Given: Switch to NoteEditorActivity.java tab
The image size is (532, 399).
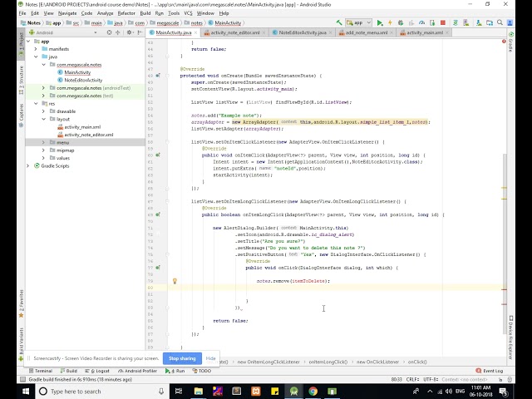Looking at the screenshot, I should (303, 32).
